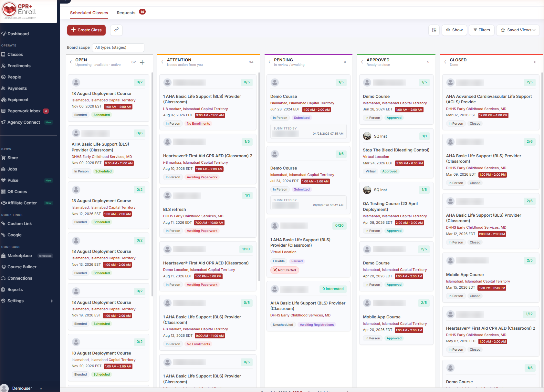The image size is (544, 392).
Task: Click the board column layout icon
Action: 434,30
